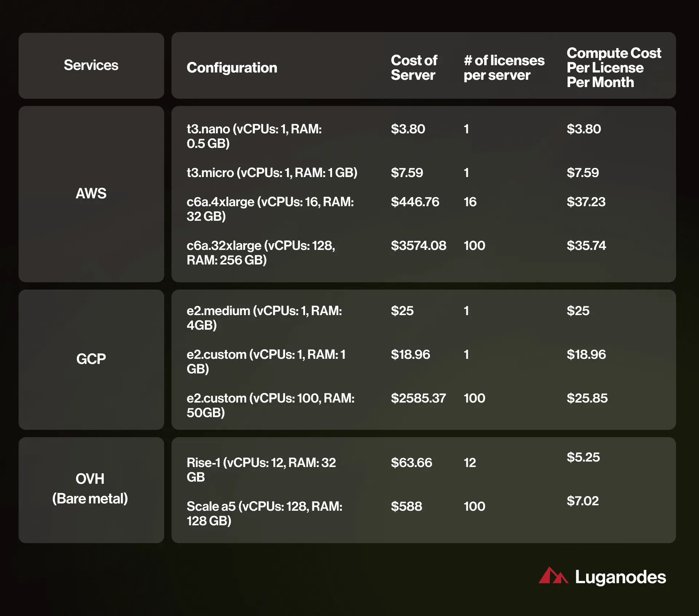Click the $2585.37 server cost value
The width and height of the screenshot is (699, 616).
click(x=418, y=398)
